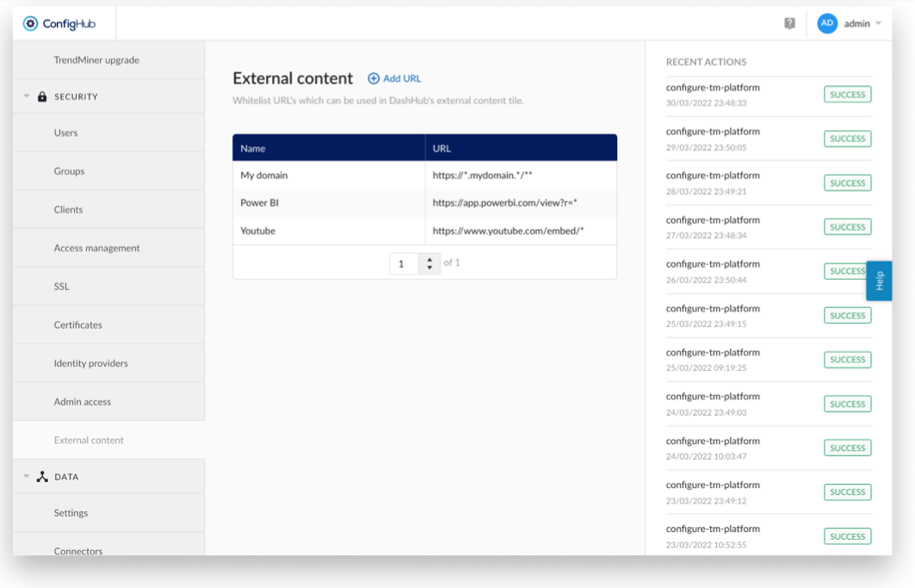Viewport: 915px width, 588px height.
Task: Open the Certificates sidebar item
Action: tap(77, 325)
